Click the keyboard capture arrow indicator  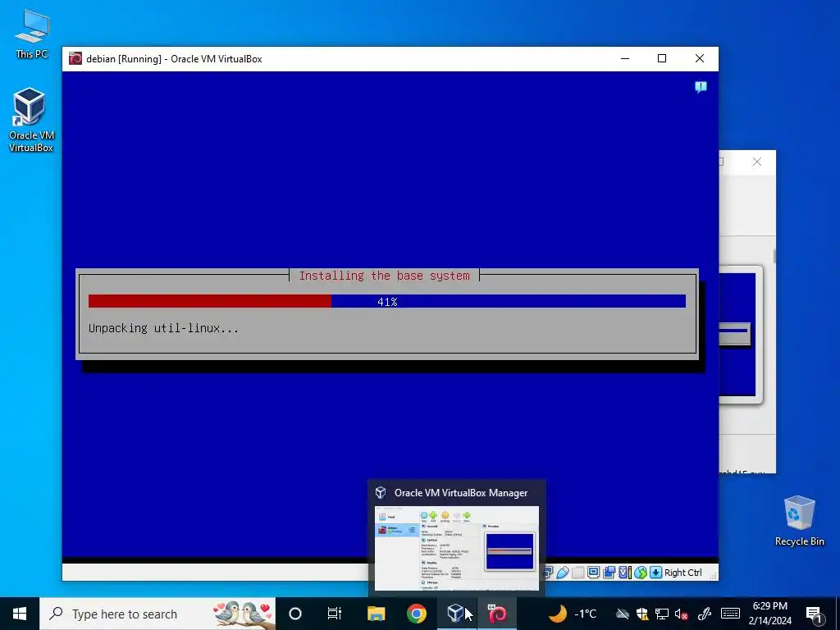click(x=655, y=573)
